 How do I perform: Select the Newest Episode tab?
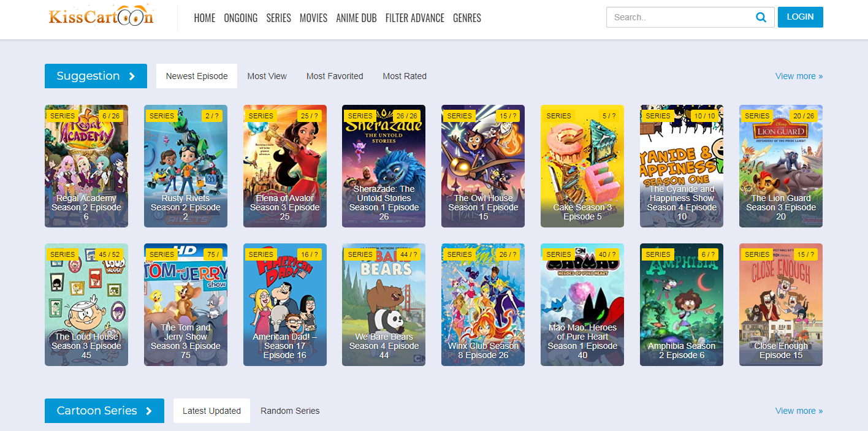tap(197, 76)
